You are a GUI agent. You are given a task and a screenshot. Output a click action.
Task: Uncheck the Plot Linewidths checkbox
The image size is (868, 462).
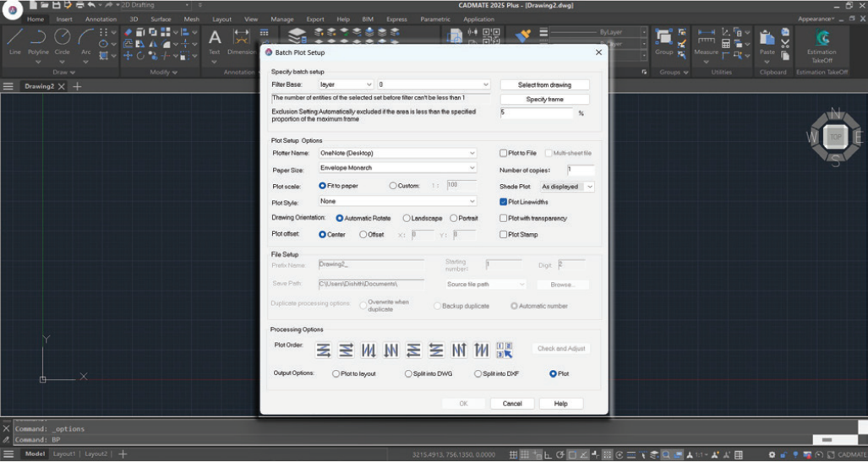pos(504,202)
